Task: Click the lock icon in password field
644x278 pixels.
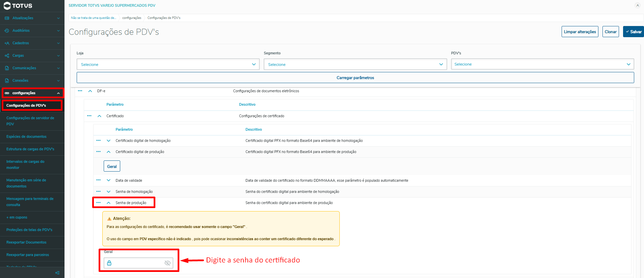Action: coord(109,263)
